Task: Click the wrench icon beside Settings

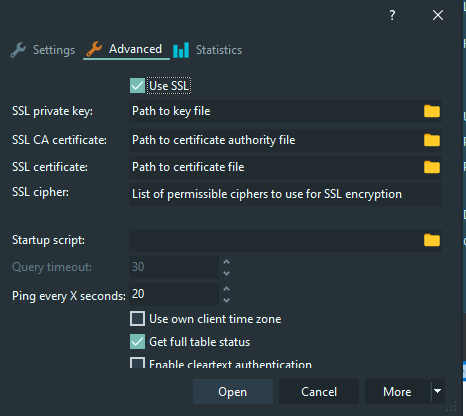Action: [18, 50]
